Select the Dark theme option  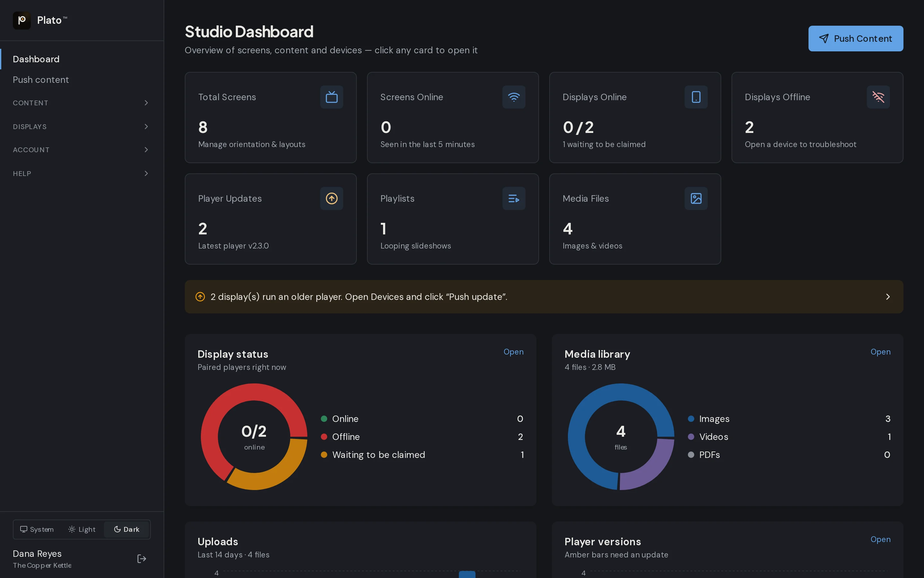point(126,530)
